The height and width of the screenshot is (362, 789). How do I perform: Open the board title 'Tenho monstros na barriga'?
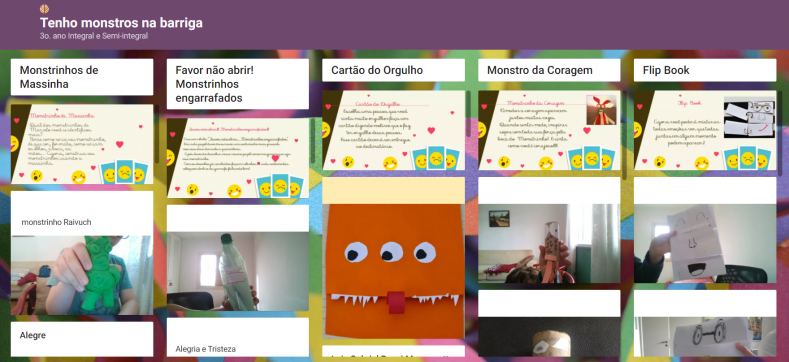click(121, 23)
